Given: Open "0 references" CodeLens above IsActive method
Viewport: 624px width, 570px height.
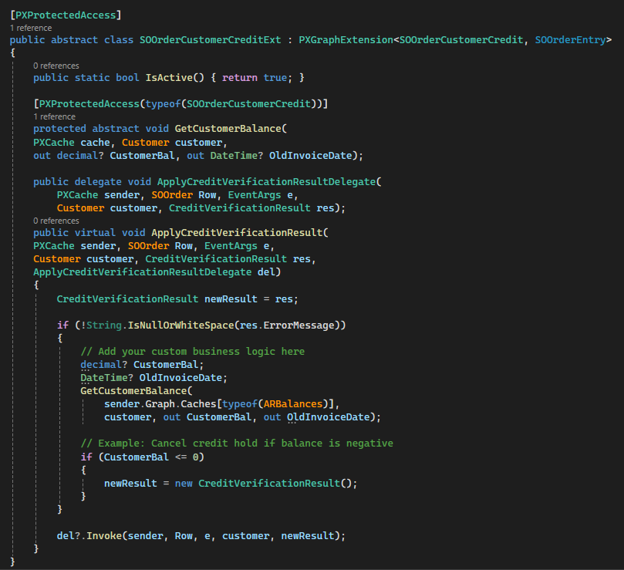Looking at the screenshot, I should (x=56, y=66).
